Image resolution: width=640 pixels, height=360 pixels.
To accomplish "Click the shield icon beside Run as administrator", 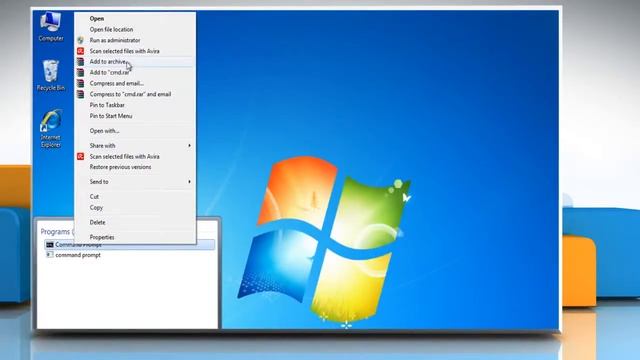I will [x=80, y=40].
